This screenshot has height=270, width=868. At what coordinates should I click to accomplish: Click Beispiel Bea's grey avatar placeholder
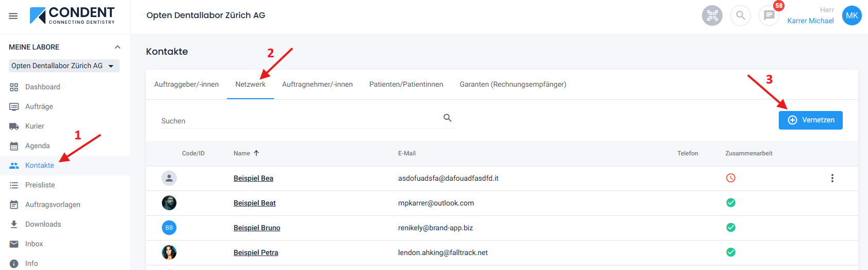(x=169, y=178)
